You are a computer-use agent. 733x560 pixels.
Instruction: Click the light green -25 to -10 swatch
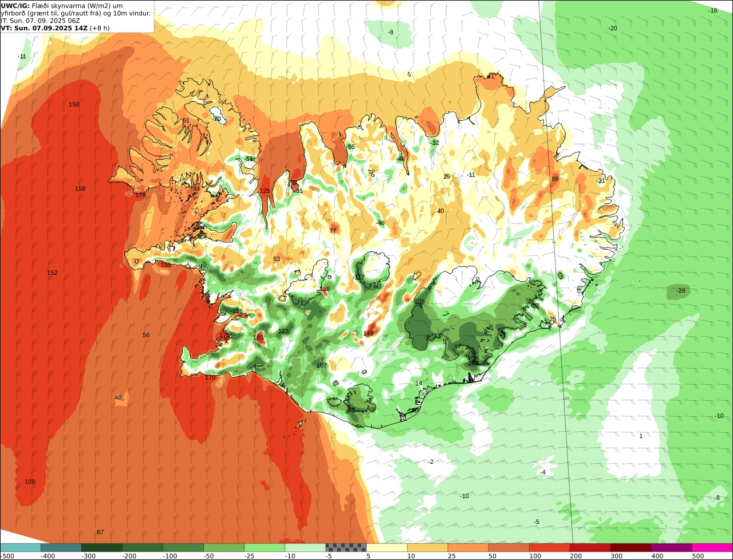[x=265, y=547]
